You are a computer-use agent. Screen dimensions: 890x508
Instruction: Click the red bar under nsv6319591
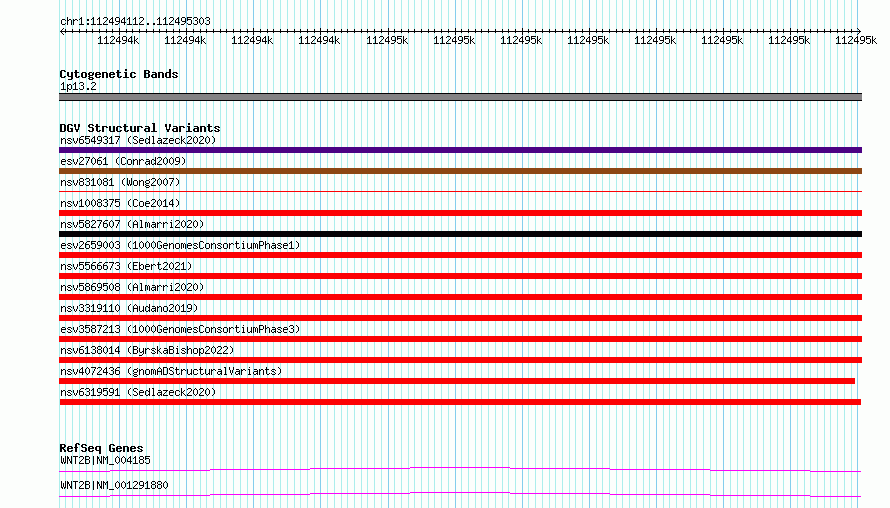point(460,402)
